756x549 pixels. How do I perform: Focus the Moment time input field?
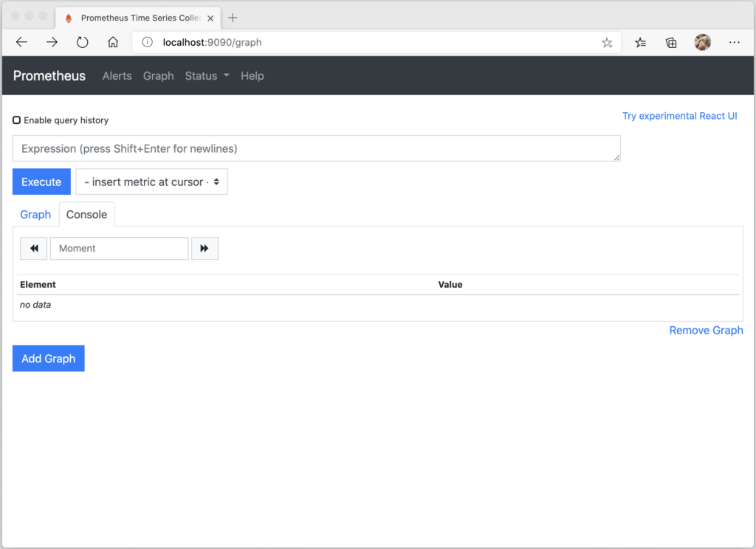click(119, 248)
